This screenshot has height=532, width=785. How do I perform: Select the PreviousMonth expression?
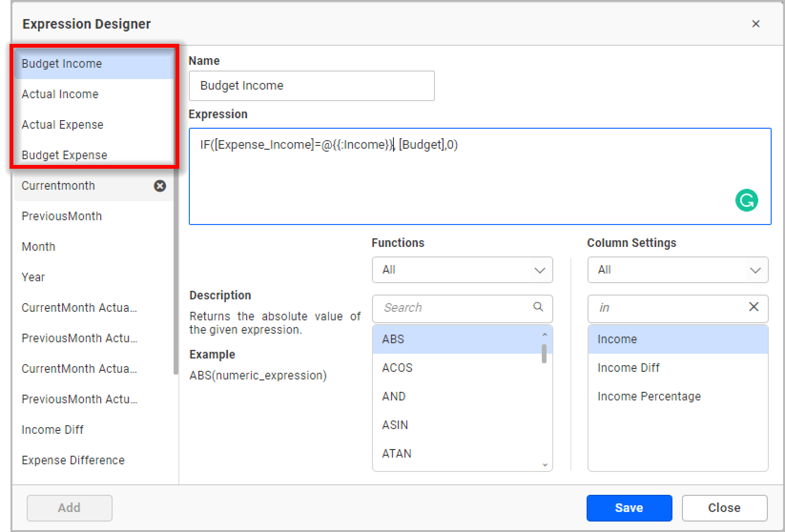pyautogui.click(x=62, y=216)
